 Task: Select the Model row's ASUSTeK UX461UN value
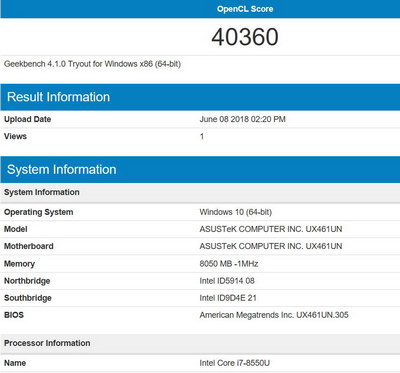271,229
